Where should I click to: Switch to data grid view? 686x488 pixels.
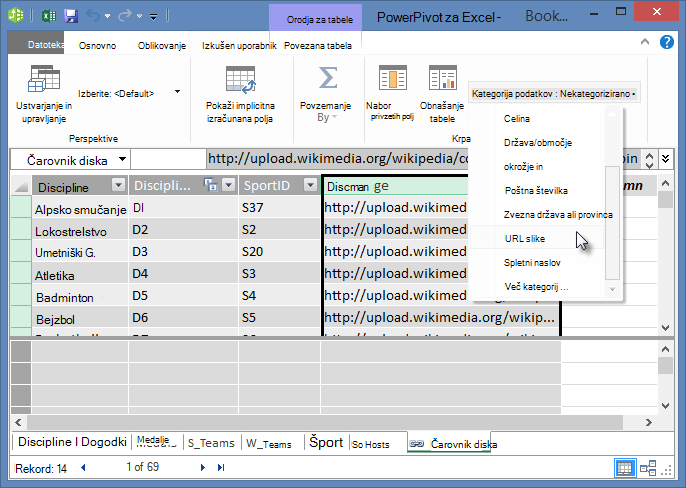(x=624, y=468)
